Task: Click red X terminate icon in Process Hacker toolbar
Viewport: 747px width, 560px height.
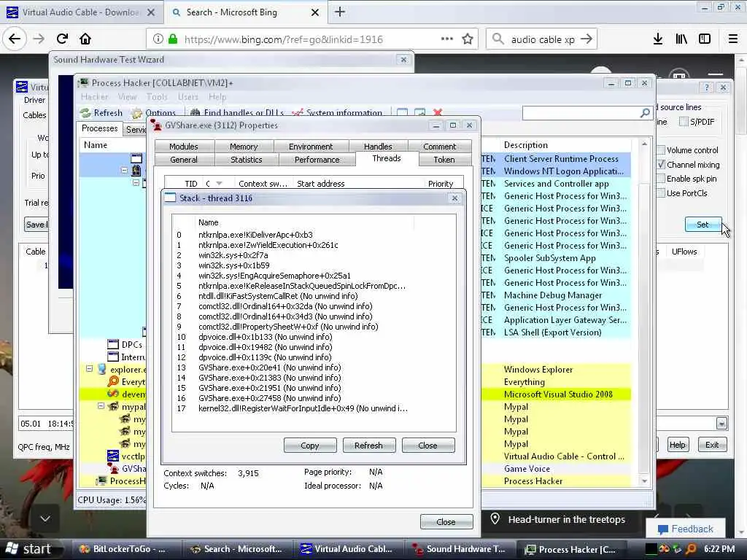Action: (438, 113)
